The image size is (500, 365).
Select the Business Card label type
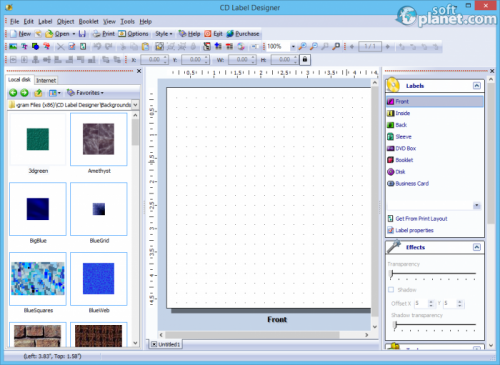[408, 183]
